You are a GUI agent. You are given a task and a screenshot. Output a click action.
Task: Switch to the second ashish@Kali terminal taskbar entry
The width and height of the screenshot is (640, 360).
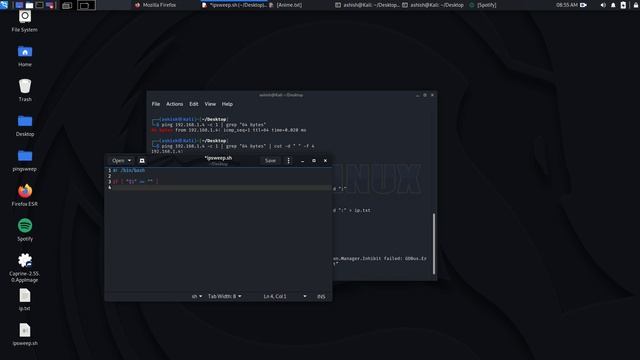pos(433,5)
